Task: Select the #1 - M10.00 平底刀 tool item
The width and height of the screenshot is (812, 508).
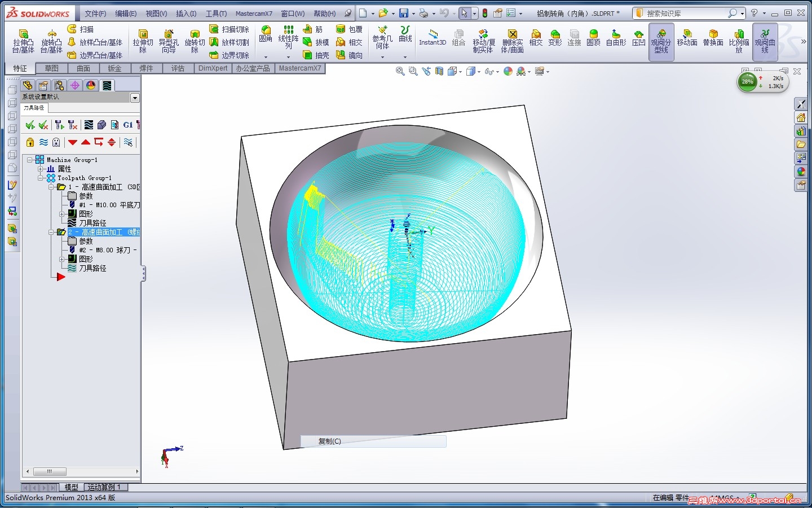Action: pos(104,205)
